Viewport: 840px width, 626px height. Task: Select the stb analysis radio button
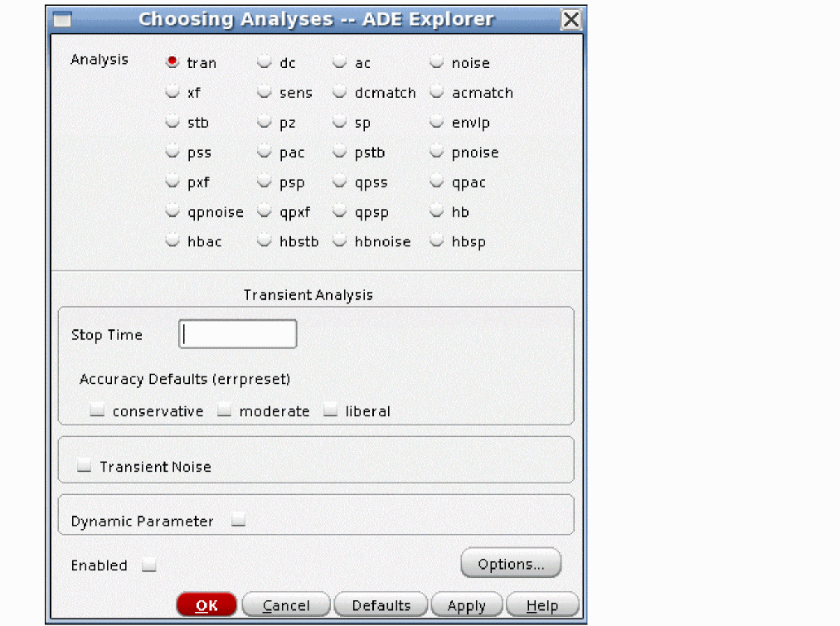click(172, 122)
